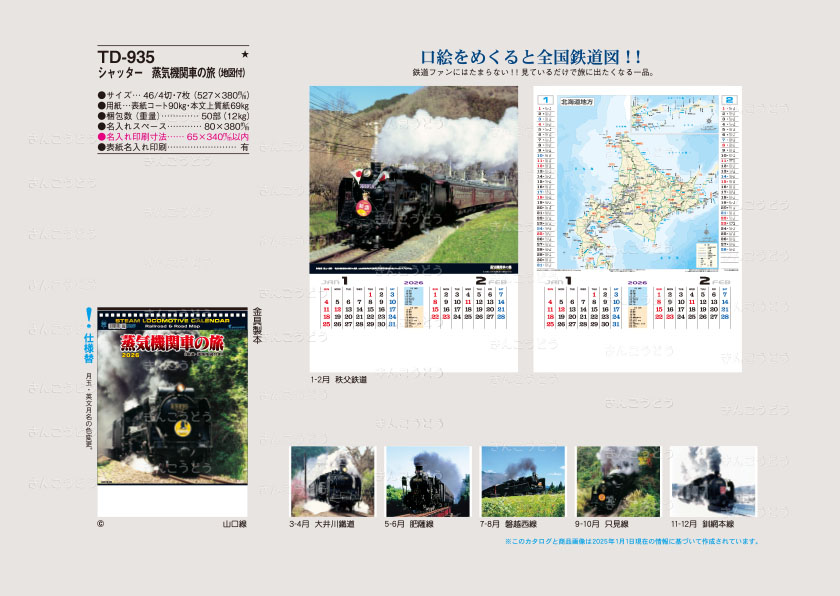Open the large steam locomotive photo

coord(414,180)
